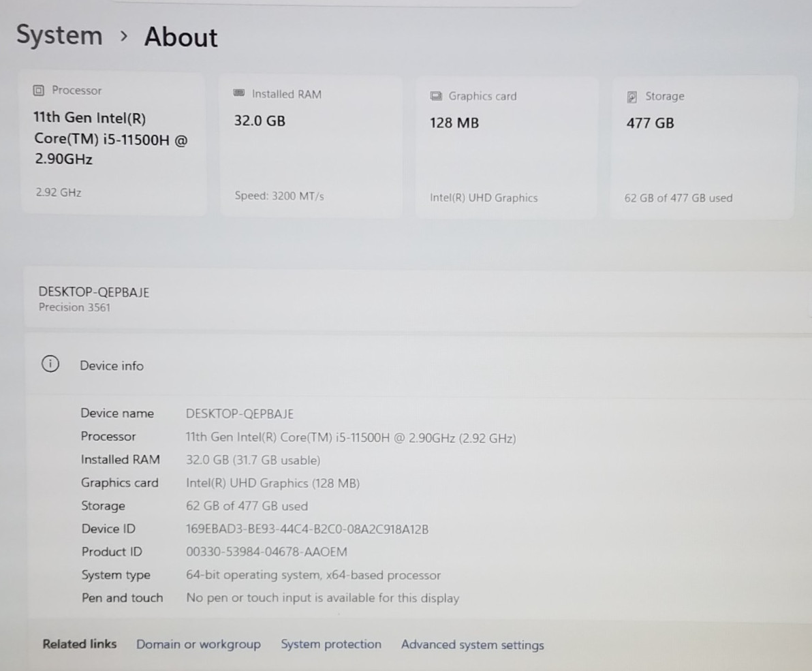Click the Storage row value in Device info
The width and height of the screenshot is (812, 671).
[x=247, y=506]
